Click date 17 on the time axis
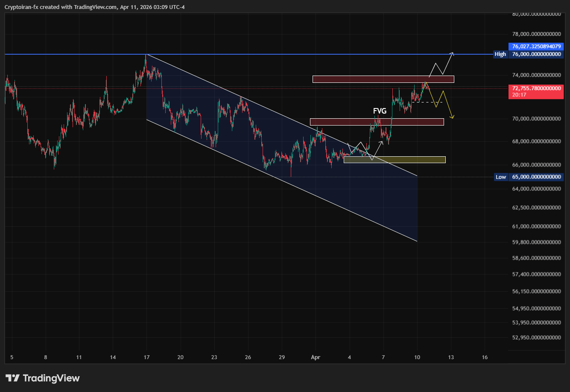The width and height of the screenshot is (570, 392). point(146,357)
